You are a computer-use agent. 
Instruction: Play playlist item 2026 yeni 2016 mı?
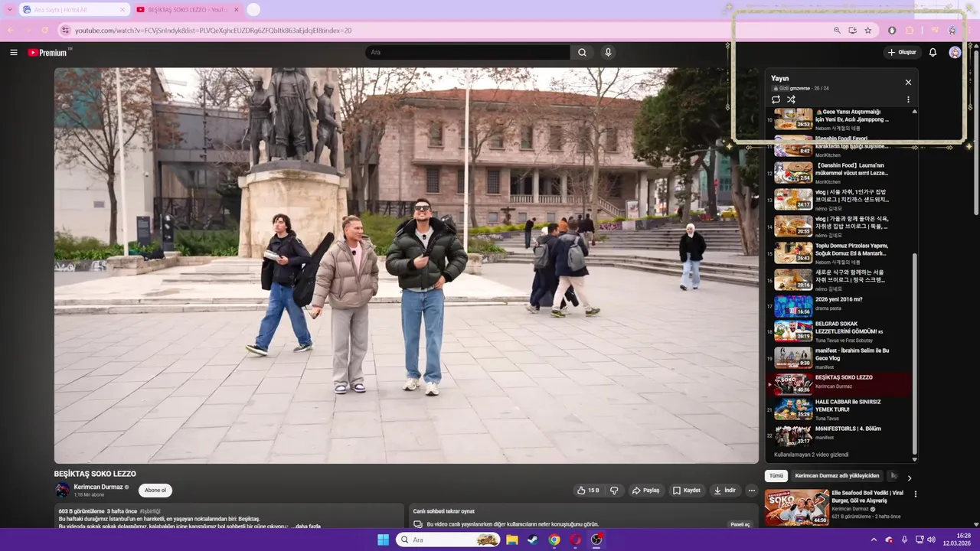pos(838,306)
